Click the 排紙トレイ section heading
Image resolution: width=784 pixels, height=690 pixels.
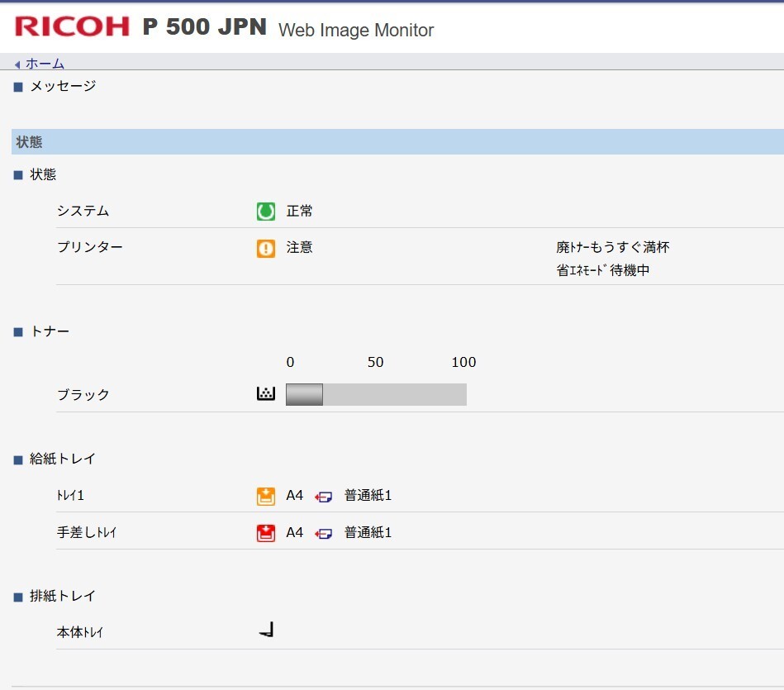click(63, 596)
